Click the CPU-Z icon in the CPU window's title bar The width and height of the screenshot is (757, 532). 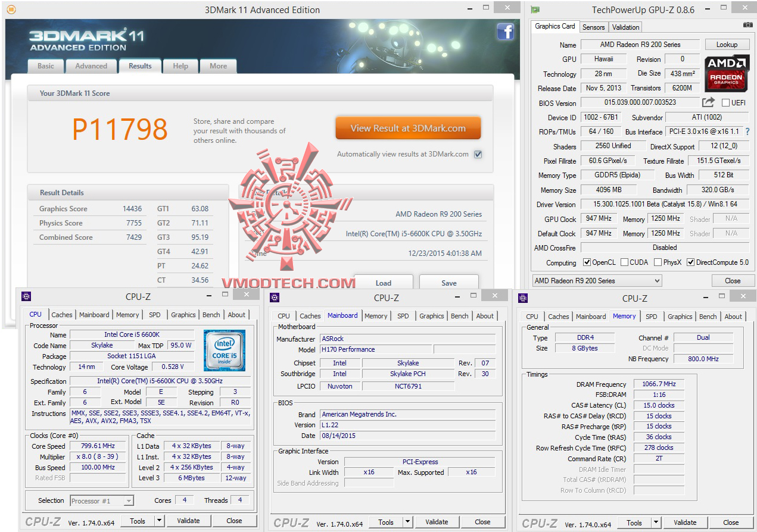[x=26, y=296]
